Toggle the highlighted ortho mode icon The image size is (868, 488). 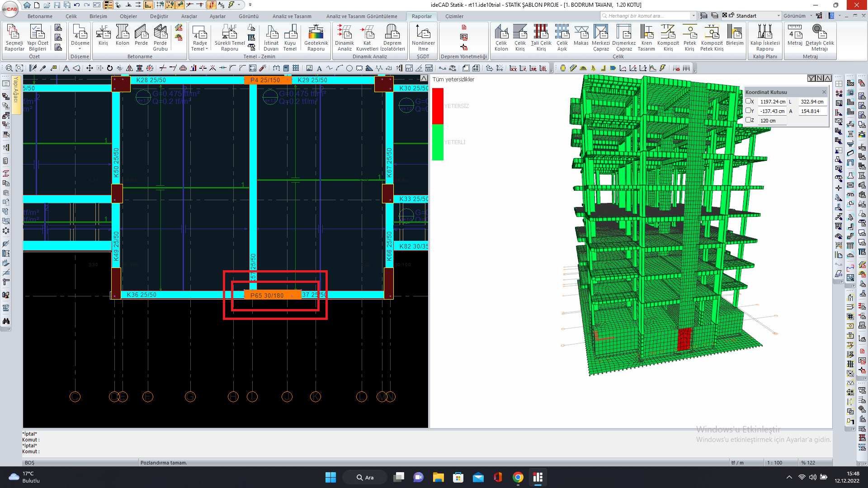148,5
